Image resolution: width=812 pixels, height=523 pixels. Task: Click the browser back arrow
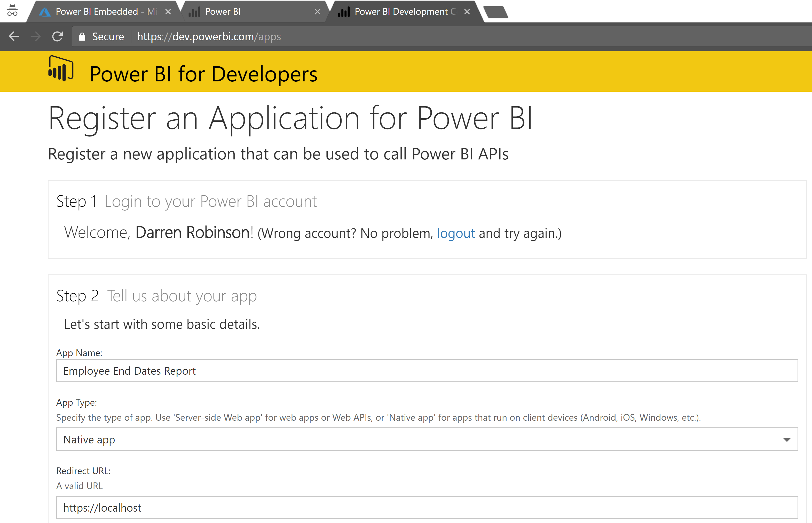pos(14,36)
